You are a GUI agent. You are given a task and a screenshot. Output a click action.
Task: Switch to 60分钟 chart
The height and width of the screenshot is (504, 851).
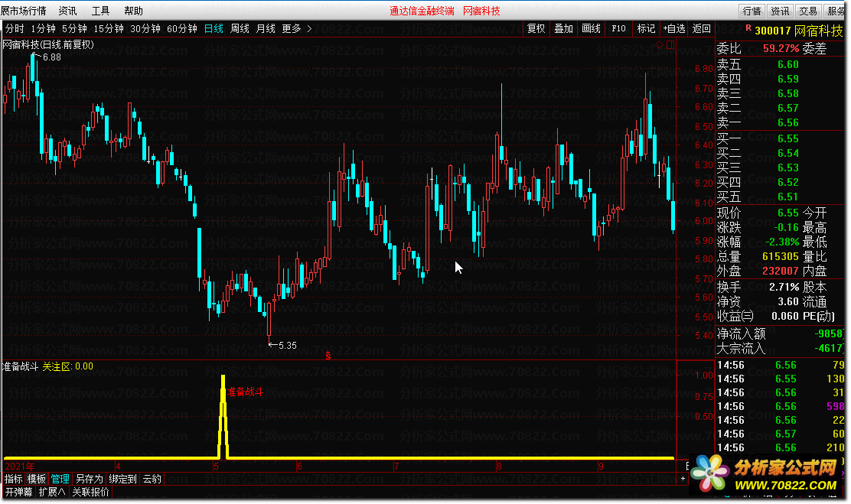pyautogui.click(x=182, y=29)
